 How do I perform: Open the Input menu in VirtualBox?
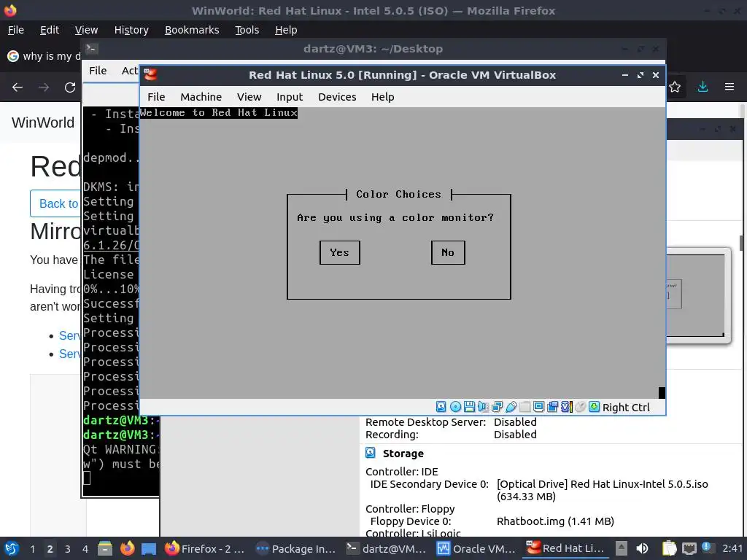(x=290, y=97)
